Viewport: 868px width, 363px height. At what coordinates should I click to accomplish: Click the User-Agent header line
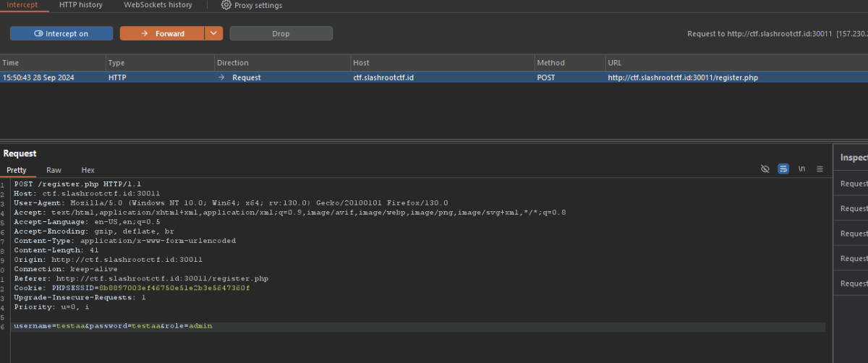click(231, 203)
